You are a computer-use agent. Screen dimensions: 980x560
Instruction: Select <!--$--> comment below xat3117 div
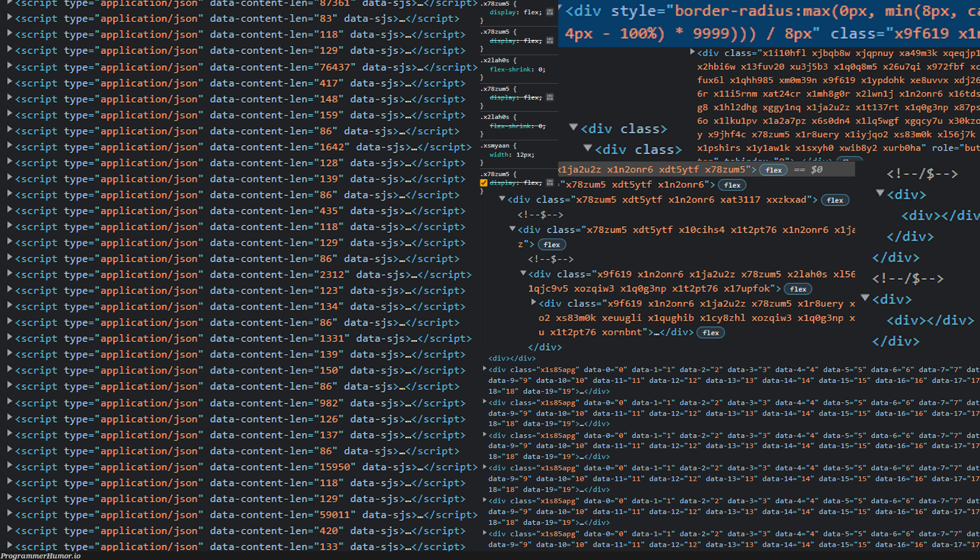(x=540, y=215)
